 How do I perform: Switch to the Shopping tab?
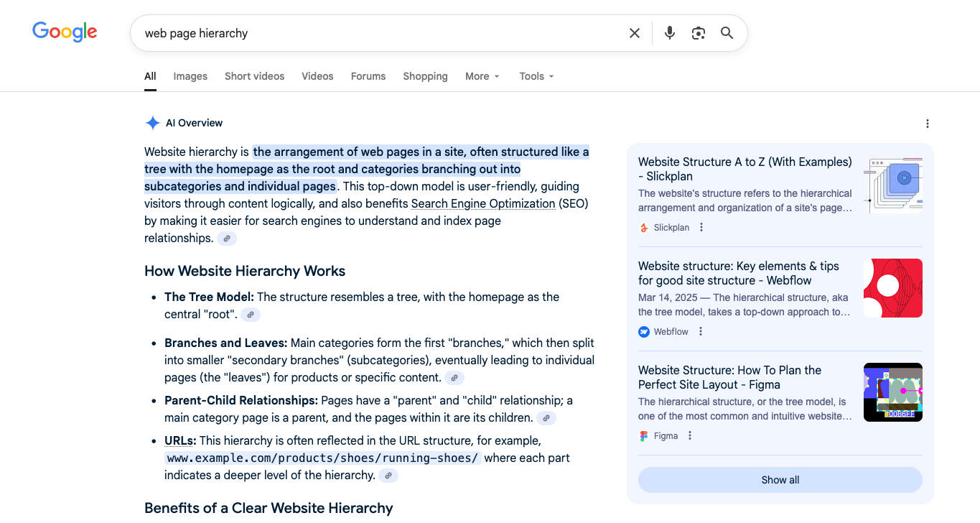(425, 76)
